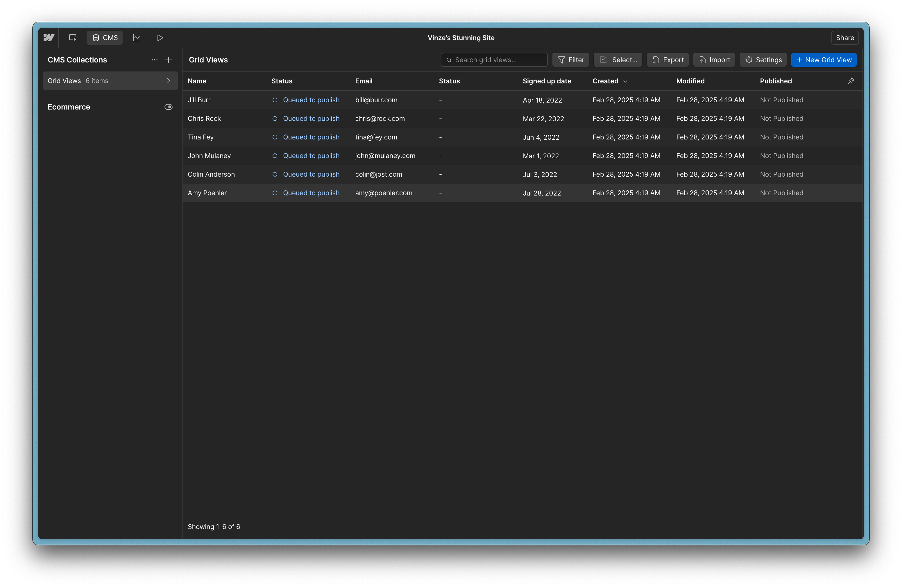Click the Preview play icon

tap(160, 37)
